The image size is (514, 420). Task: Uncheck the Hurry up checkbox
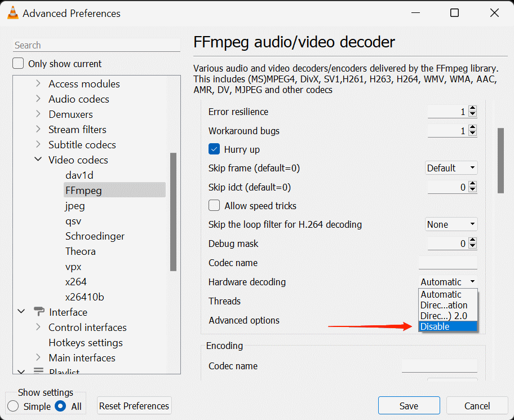[x=214, y=149]
